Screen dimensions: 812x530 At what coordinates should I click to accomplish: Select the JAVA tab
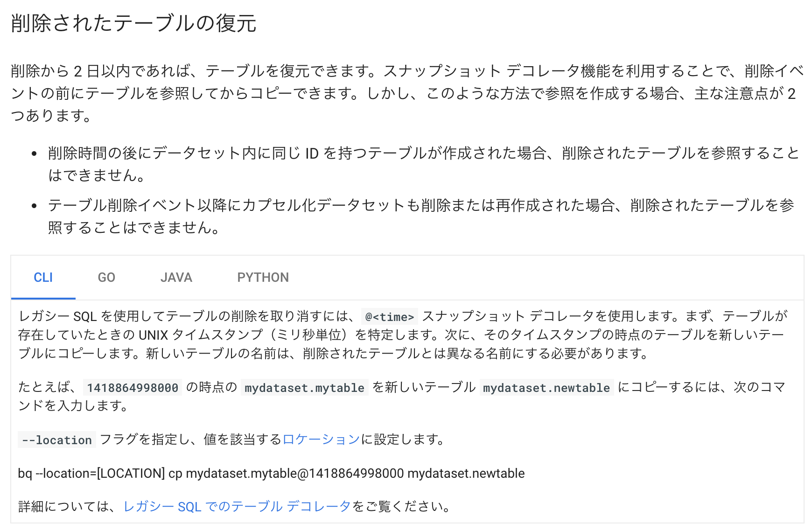pos(176,278)
